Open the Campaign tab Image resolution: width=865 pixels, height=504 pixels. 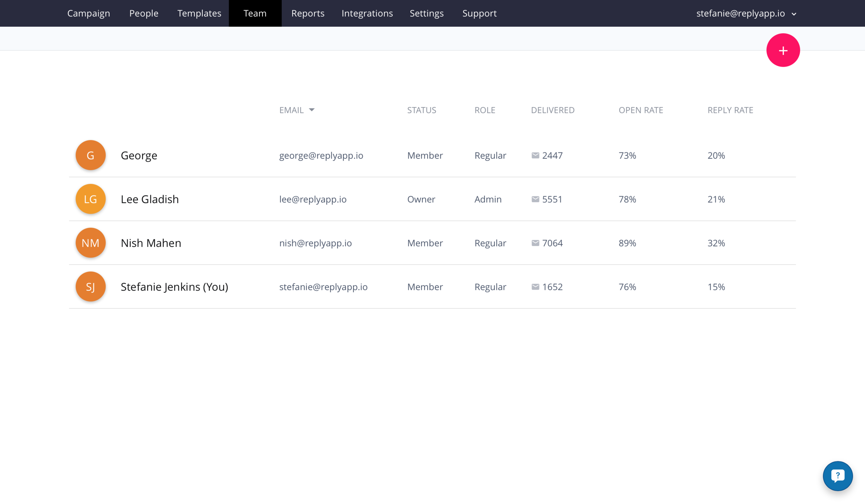[89, 13]
